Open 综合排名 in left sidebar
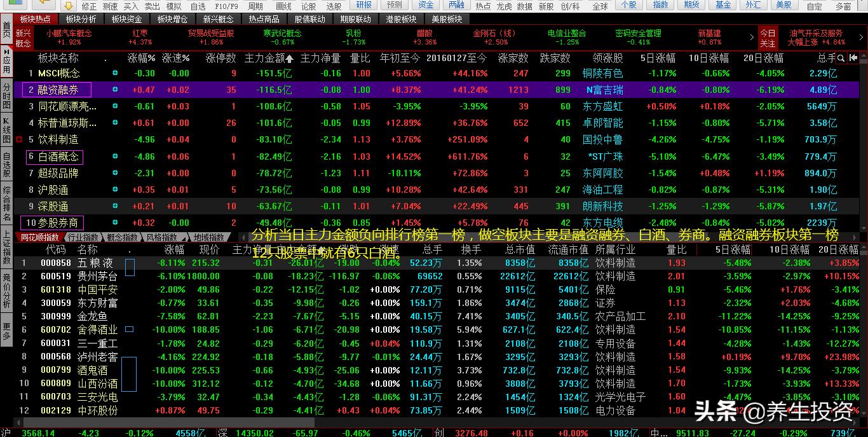This screenshot has width=868, height=437. [x=6, y=204]
